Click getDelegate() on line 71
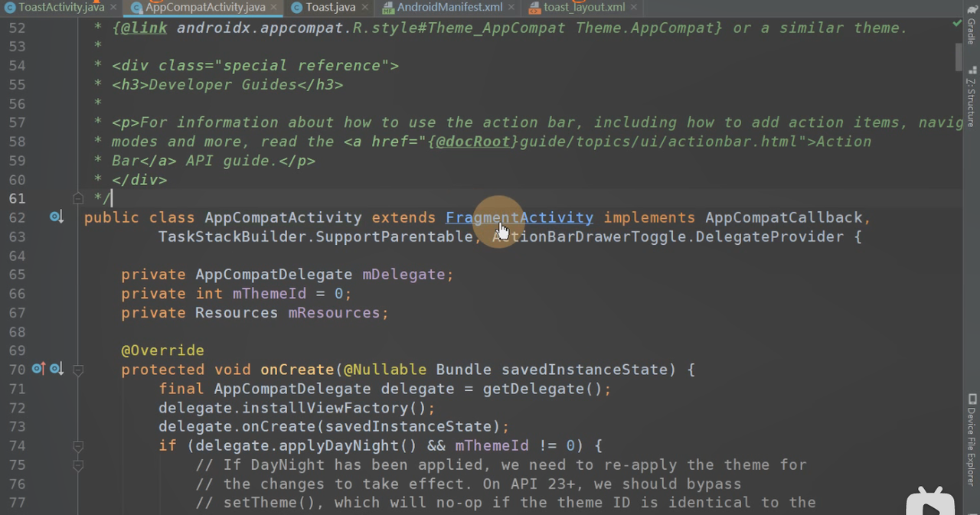 coord(542,389)
